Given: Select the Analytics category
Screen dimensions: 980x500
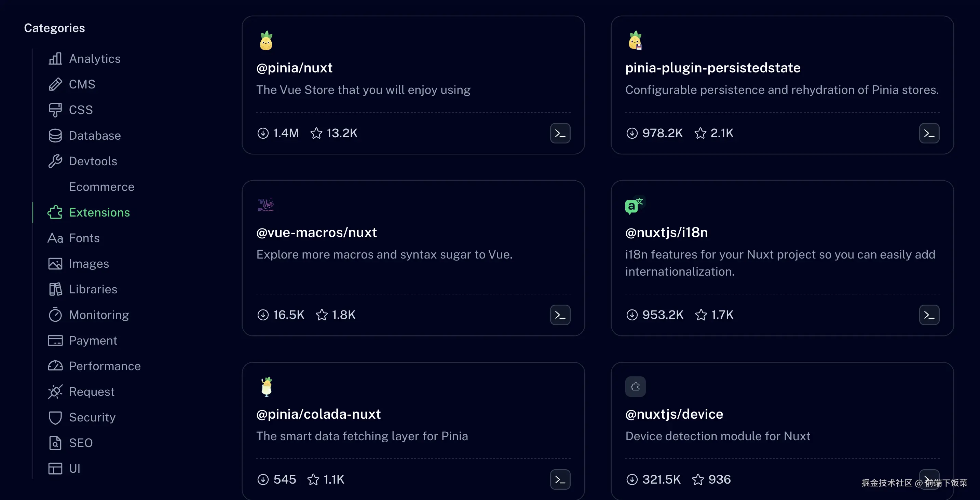Looking at the screenshot, I should tap(94, 58).
